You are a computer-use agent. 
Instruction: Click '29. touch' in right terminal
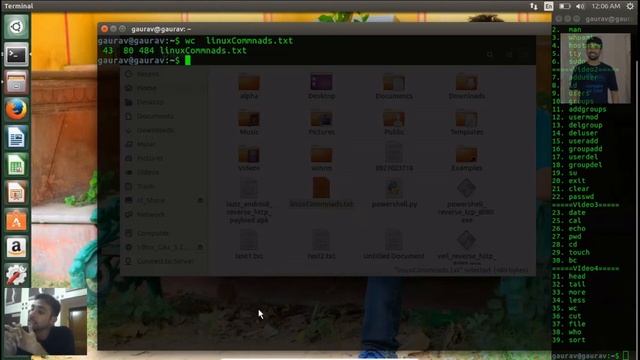(571, 252)
